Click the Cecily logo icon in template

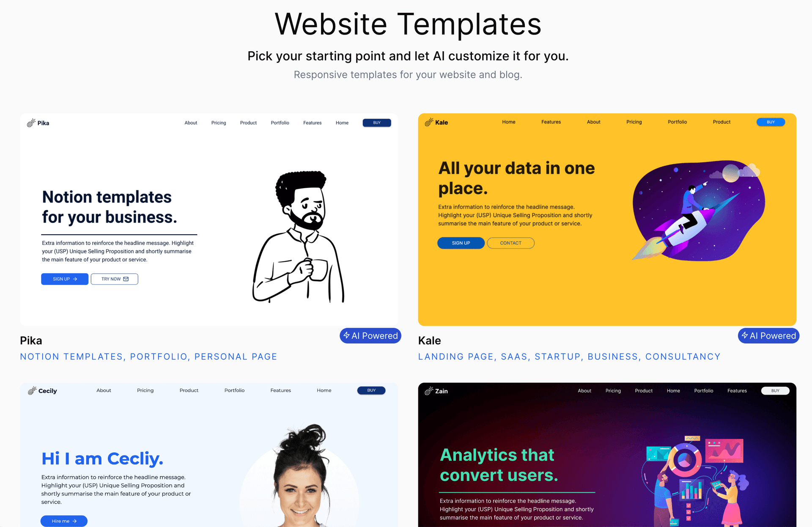click(x=31, y=391)
